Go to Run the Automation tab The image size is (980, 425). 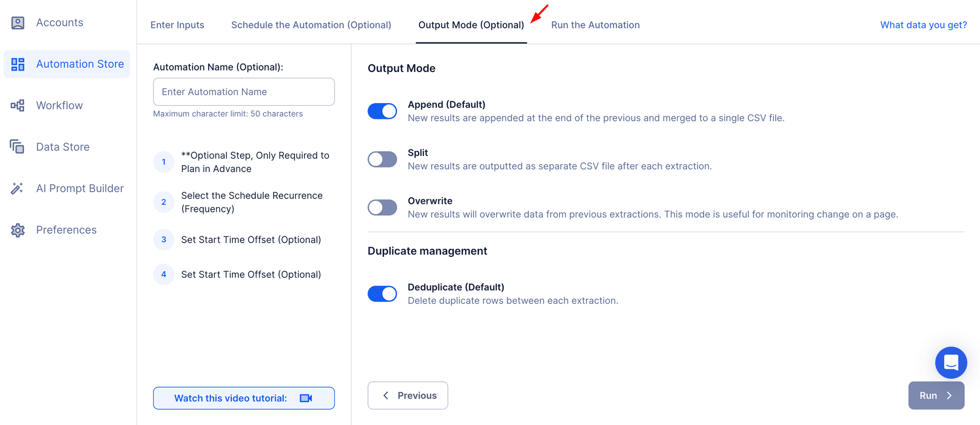595,25
